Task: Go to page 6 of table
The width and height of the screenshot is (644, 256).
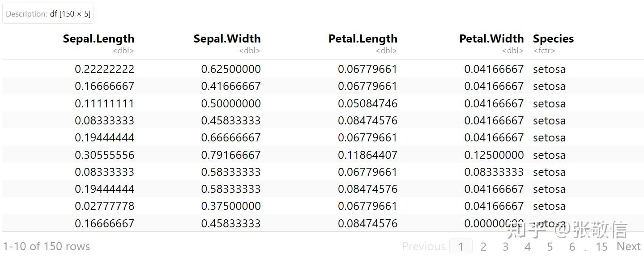Action: click(572, 247)
